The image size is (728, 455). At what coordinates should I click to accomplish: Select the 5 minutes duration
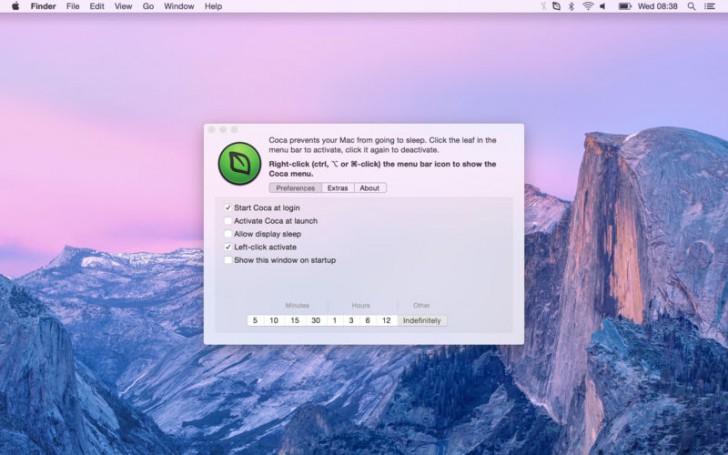point(255,320)
